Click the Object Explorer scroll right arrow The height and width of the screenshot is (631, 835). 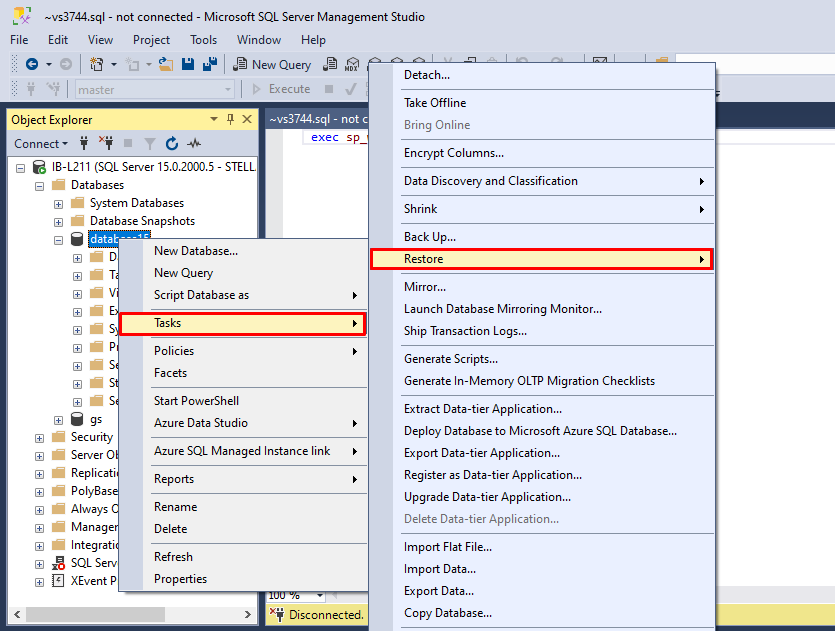(x=248, y=614)
